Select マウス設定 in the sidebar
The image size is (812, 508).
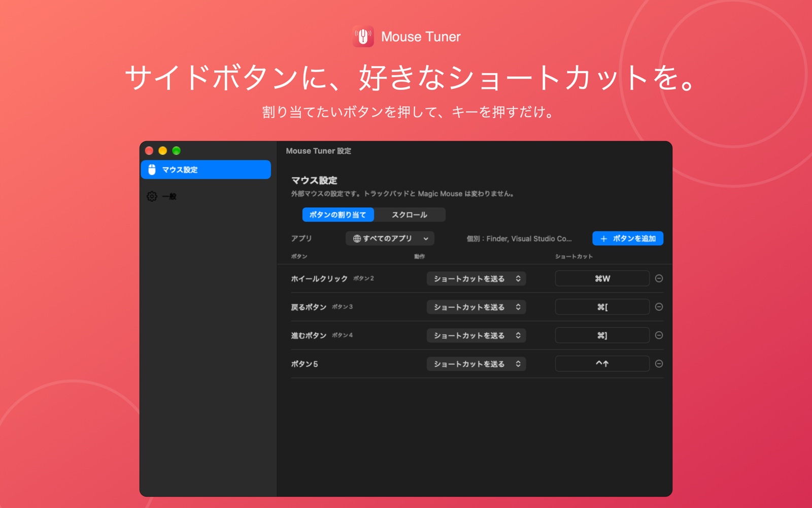pos(206,170)
